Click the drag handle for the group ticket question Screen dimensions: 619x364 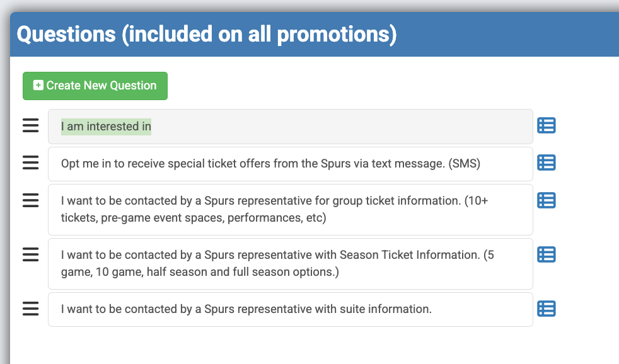pyautogui.click(x=31, y=200)
